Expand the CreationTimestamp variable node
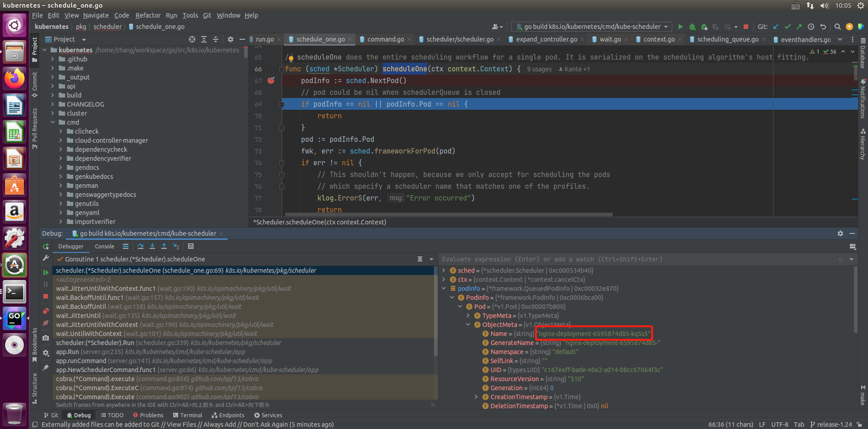This screenshot has width=868, height=429. [x=476, y=397]
